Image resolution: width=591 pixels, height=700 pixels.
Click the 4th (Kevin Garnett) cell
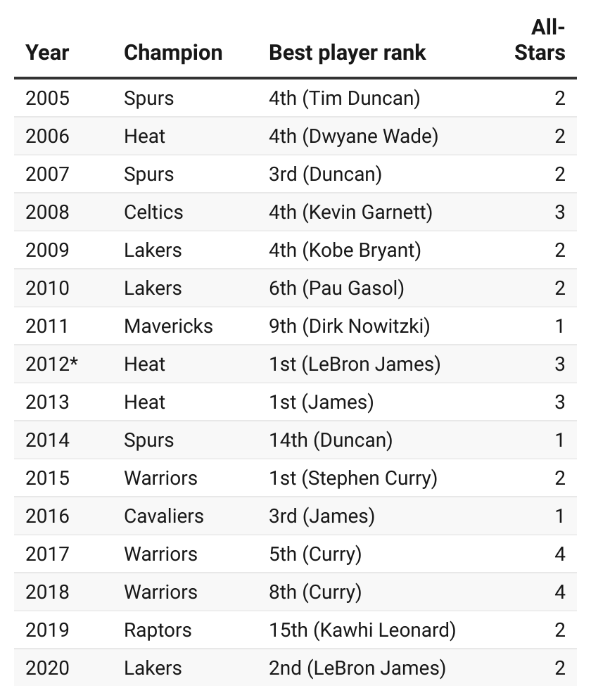(x=350, y=212)
